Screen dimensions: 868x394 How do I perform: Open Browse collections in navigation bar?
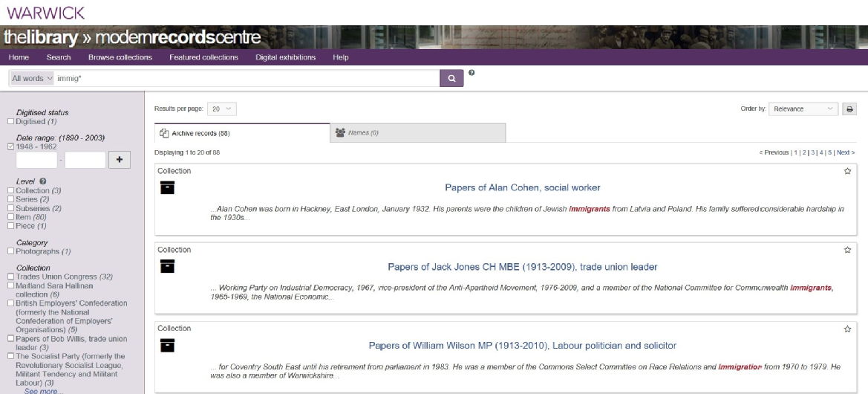tap(120, 57)
